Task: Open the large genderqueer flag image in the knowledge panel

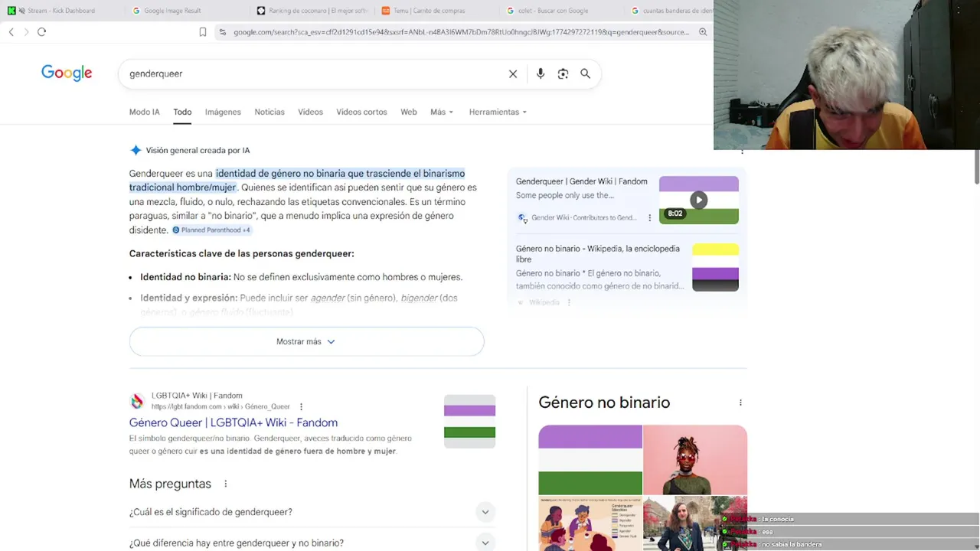Action: (590, 461)
